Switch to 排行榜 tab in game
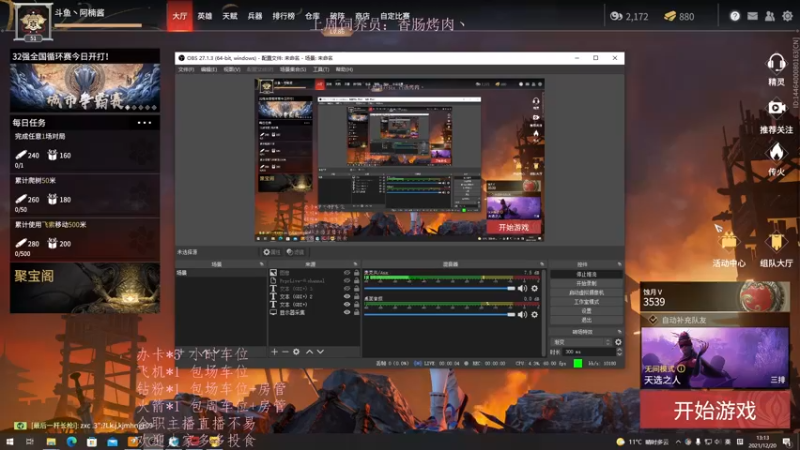Image resolution: width=800 pixels, height=450 pixels. 283,16
